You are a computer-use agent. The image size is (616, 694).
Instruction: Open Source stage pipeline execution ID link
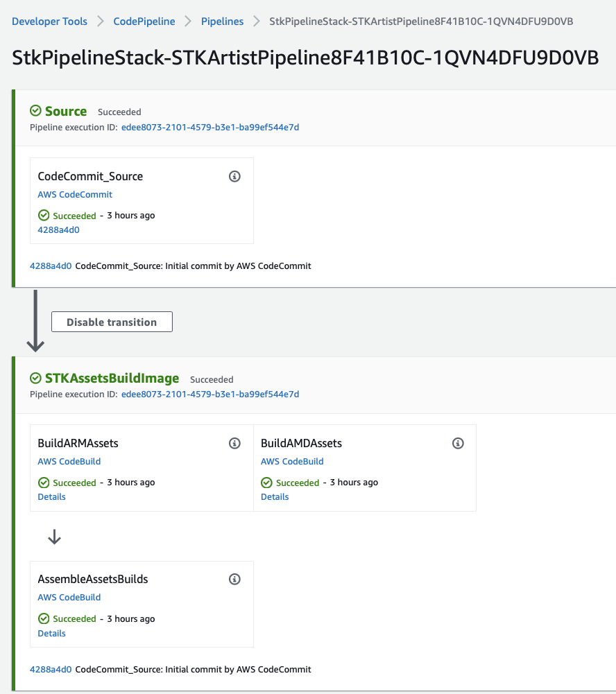pyautogui.click(x=210, y=128)
